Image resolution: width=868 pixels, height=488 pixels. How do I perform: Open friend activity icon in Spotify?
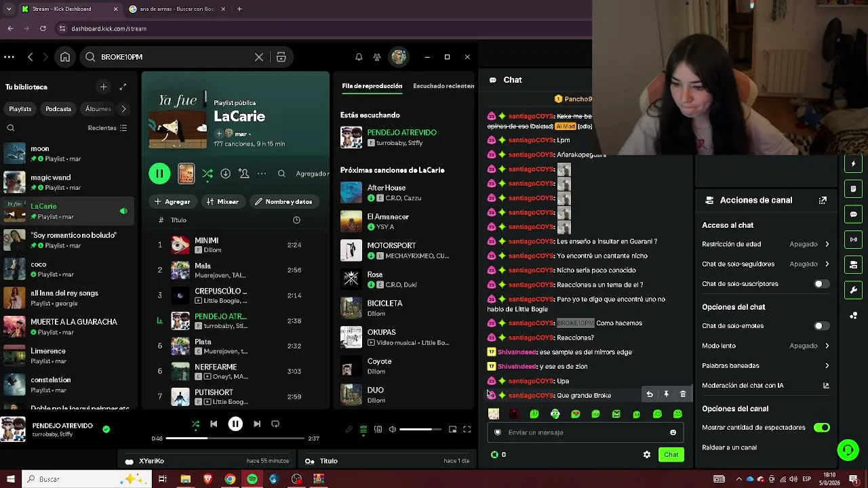(377, 57)
